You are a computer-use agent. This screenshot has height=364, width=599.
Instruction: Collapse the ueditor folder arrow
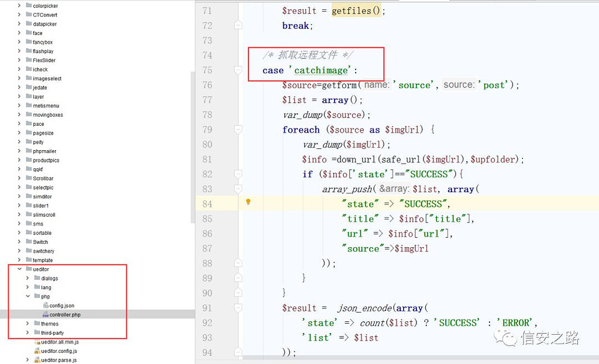coord(19,269)
